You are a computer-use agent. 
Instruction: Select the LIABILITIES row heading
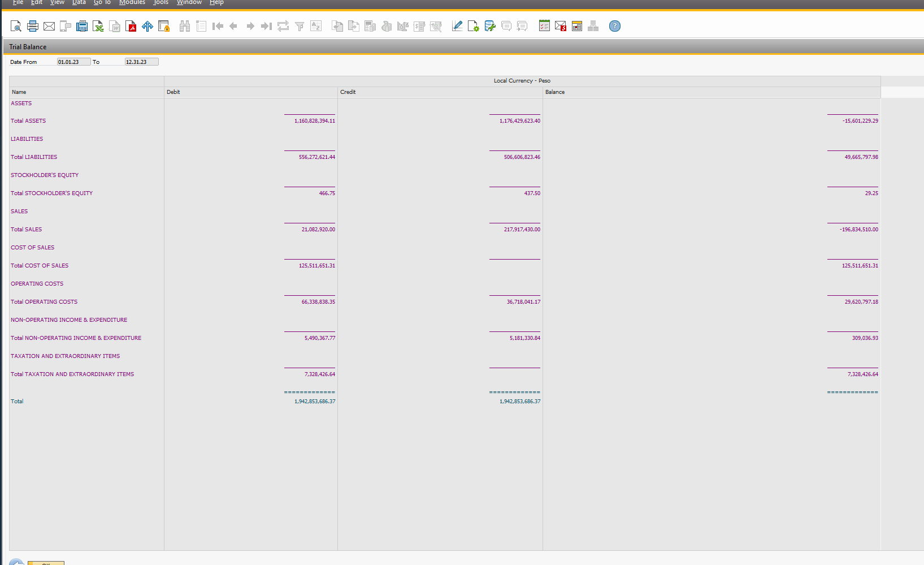tap(27, 139)
